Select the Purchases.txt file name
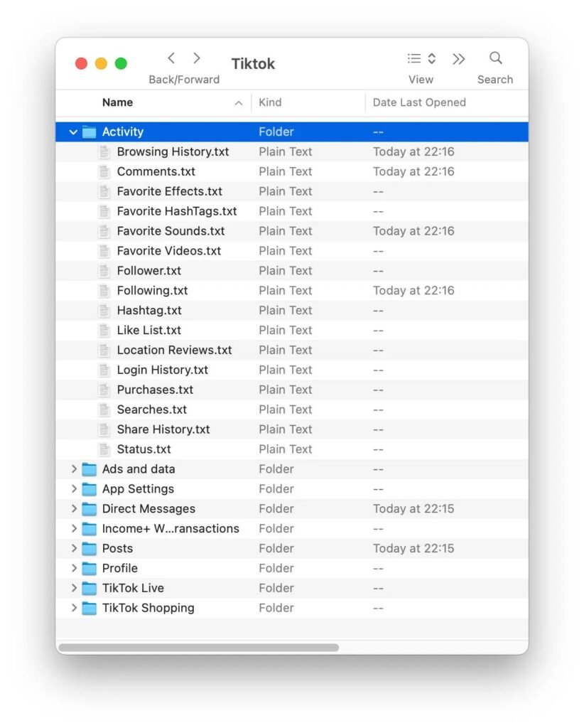This screenshot has height=728, width=584. pos(155,390)
